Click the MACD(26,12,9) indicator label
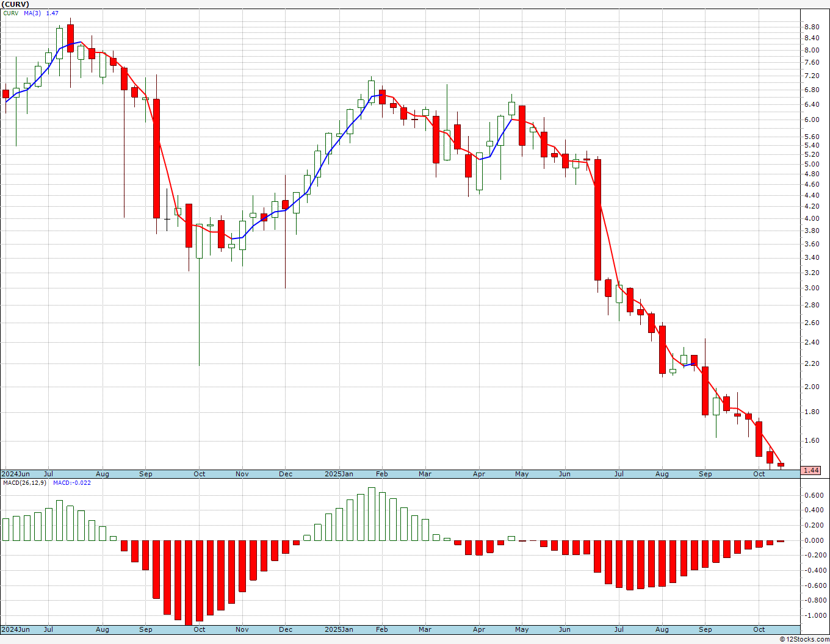 pos(24,483)
